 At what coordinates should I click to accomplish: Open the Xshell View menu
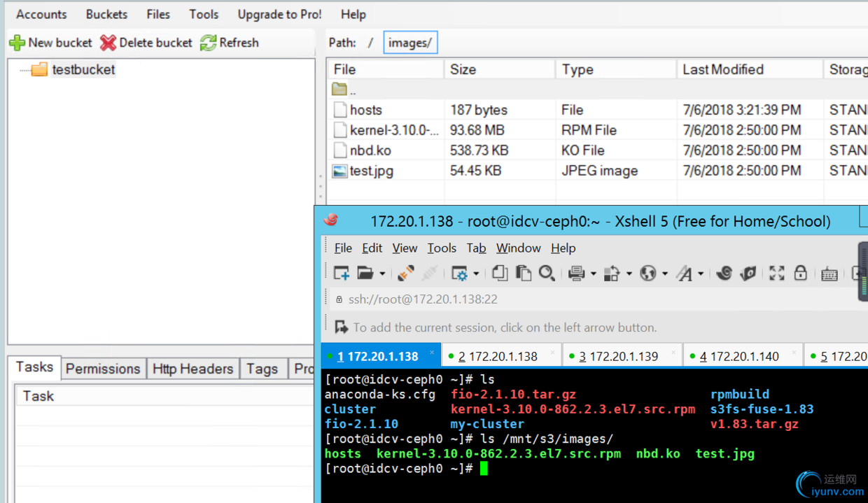(405, 248)
